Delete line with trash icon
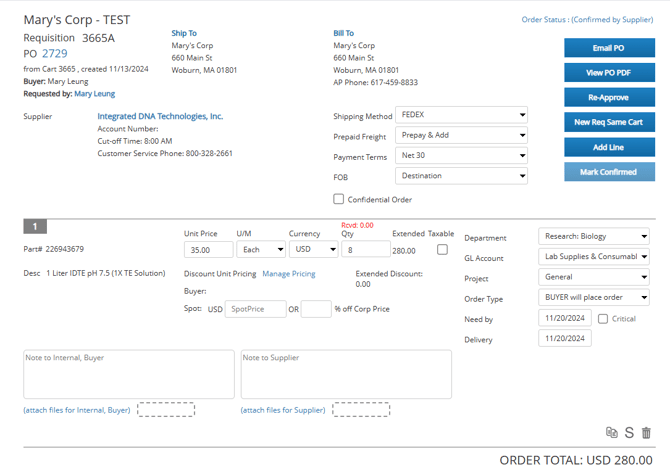670x470 pixels. click(x=646, y=433)
